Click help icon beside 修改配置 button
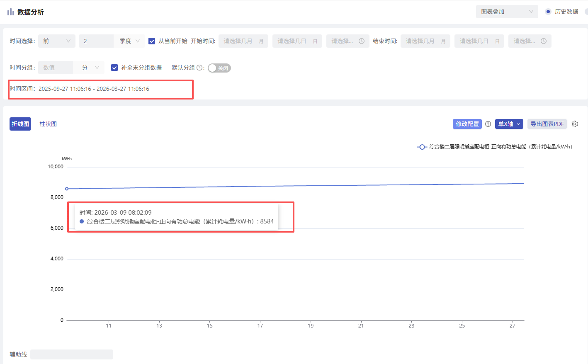 tap(488, 124)
